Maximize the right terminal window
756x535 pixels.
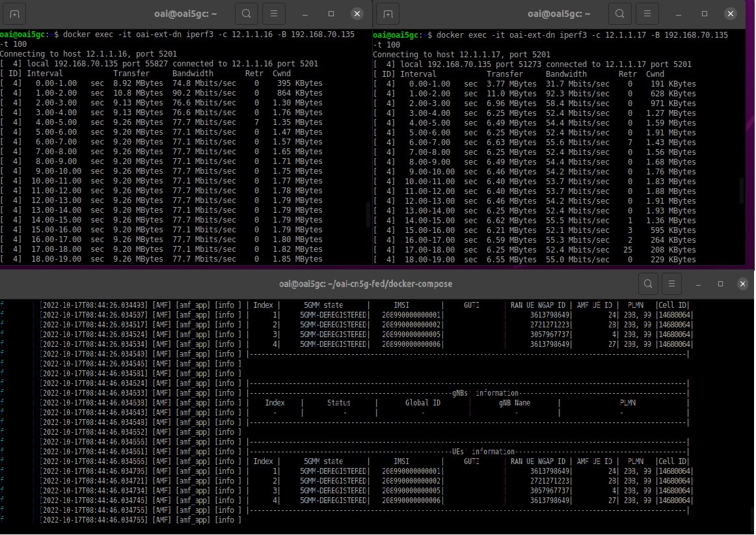[x=705, y=14]
